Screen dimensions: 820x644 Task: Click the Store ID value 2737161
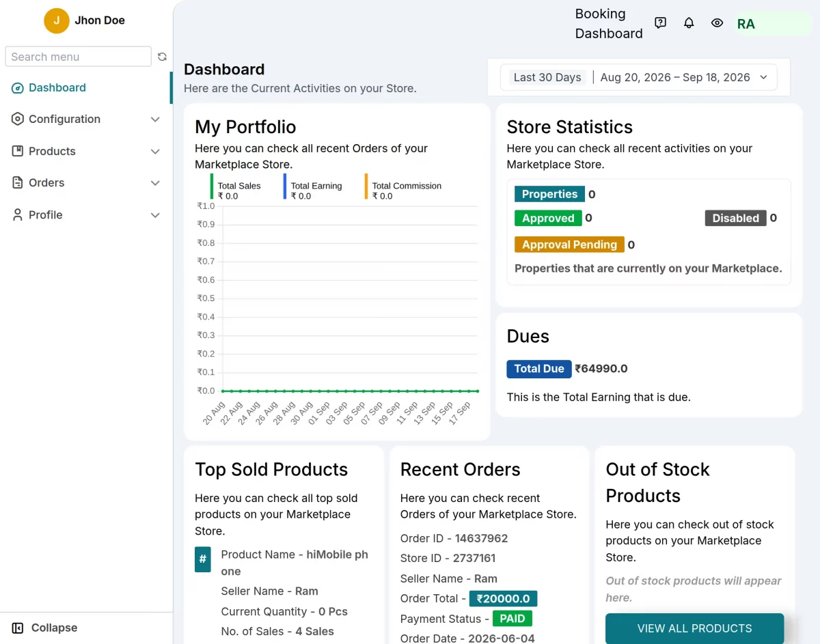coord(474,558)
